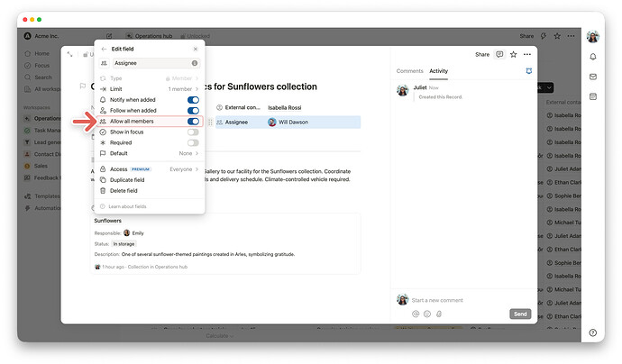This screenshot has width=622, height=364.
Task: Click the top bar automation lightning icon
Action: point(544,36)
